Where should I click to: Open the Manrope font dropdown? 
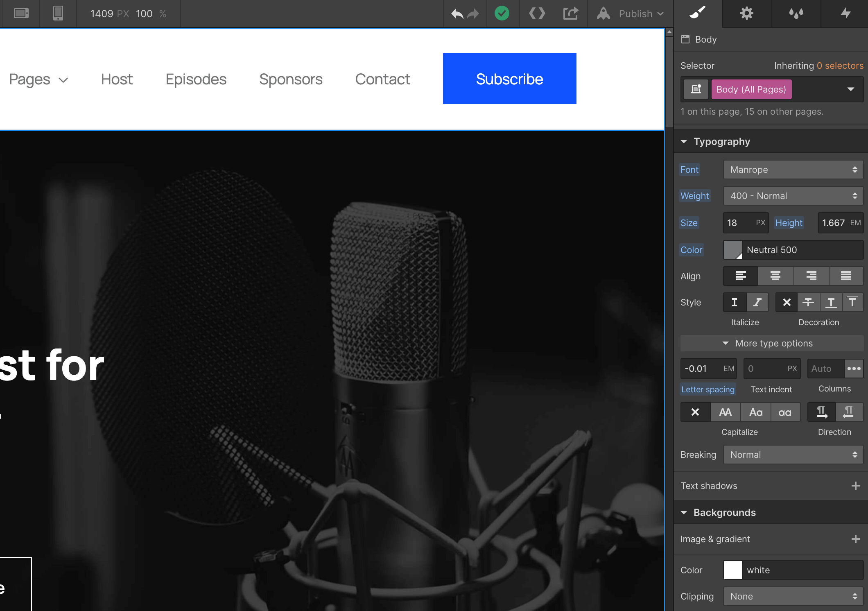tap(793, 170)
